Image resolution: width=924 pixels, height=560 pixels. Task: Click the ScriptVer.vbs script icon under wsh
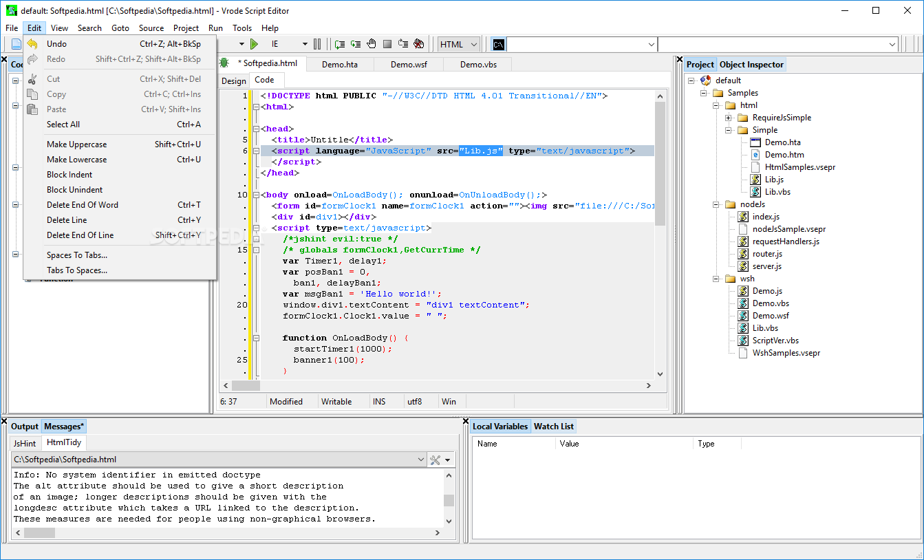743,341
